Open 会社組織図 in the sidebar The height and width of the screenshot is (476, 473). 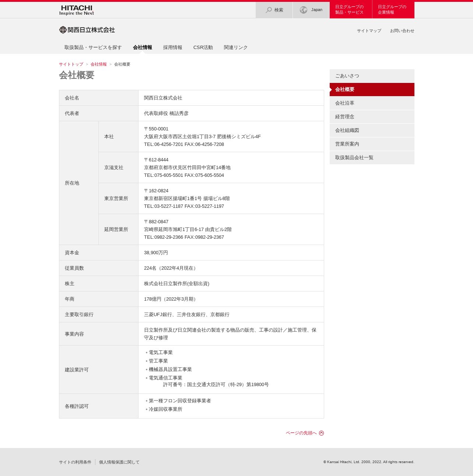[372, 130]
